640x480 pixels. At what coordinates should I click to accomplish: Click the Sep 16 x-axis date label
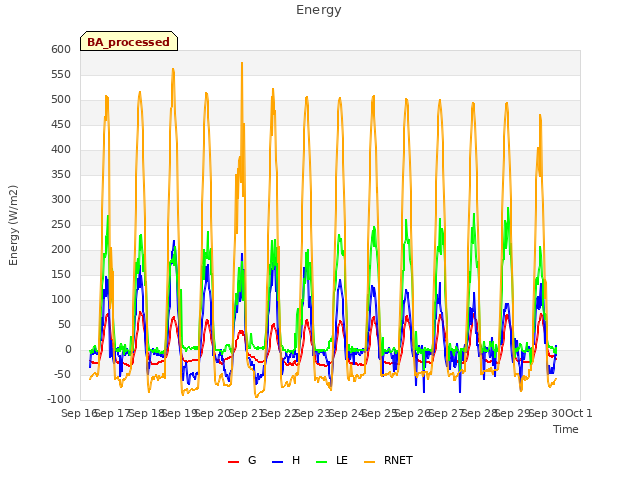click(78, 413)
